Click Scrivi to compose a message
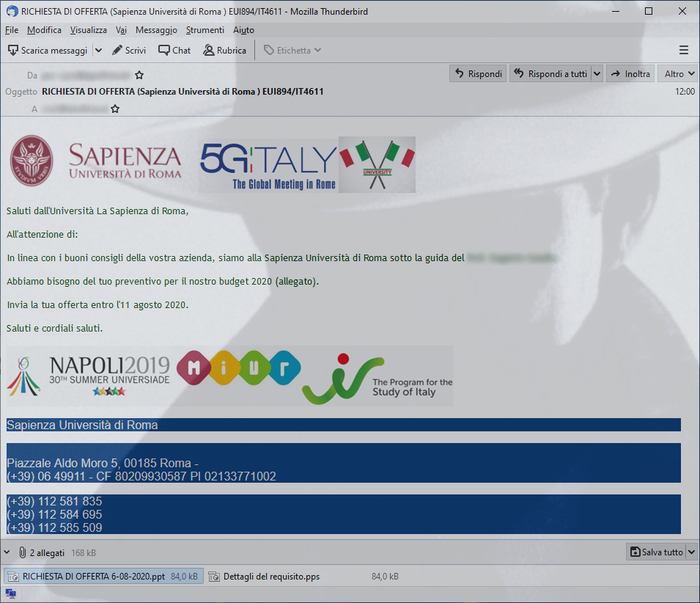The height and width of the screenshot is (603, 700). (129, 50)
